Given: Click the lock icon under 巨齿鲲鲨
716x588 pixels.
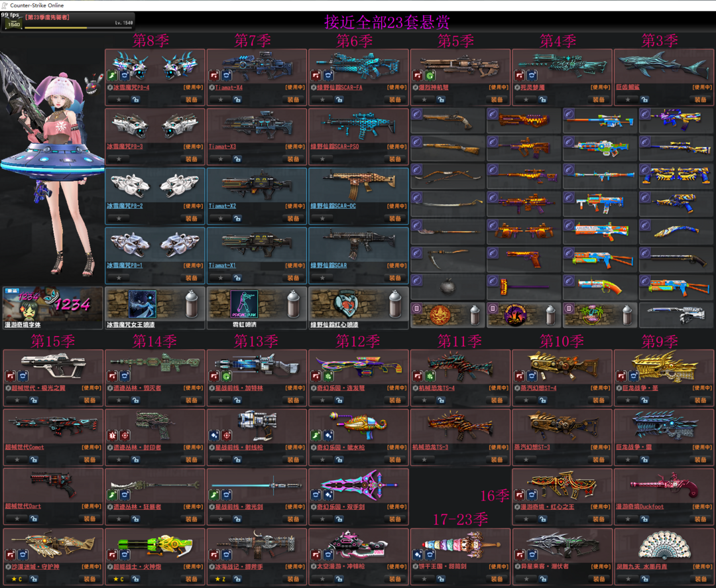Looking at the screenshot, I should tap(644, 100).
